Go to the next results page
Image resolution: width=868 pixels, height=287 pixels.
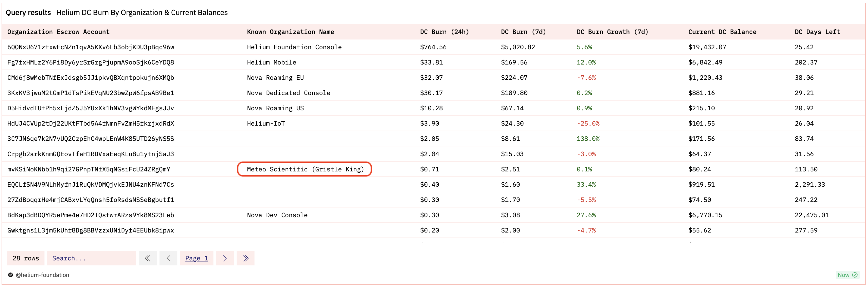pyautogui.click(x=225, y=258)
